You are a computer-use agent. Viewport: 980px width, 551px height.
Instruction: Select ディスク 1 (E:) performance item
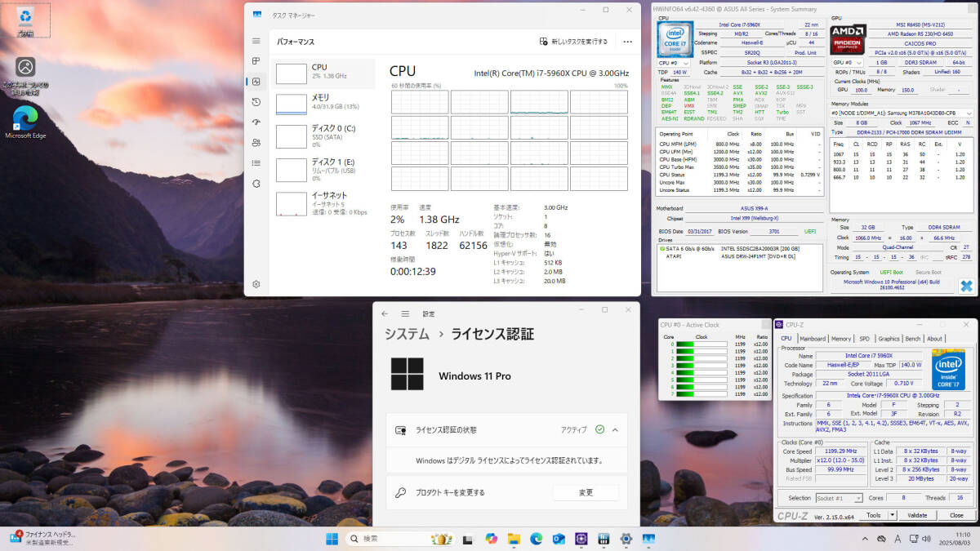coord(324,169)
